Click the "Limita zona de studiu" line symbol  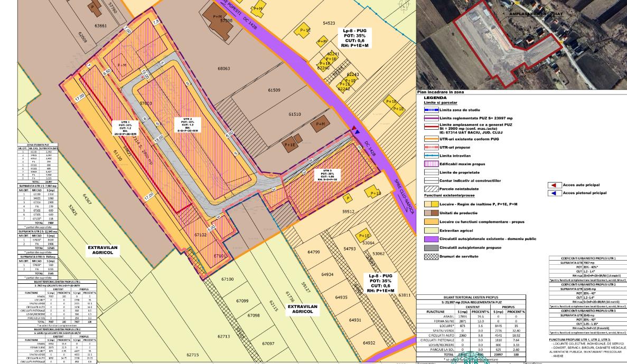431,110
